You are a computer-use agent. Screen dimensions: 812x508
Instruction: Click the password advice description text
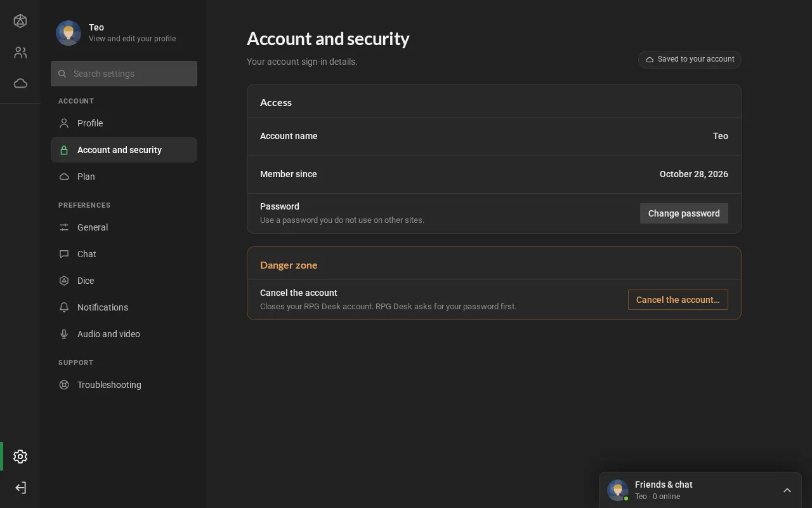click(x=342, y=220)
